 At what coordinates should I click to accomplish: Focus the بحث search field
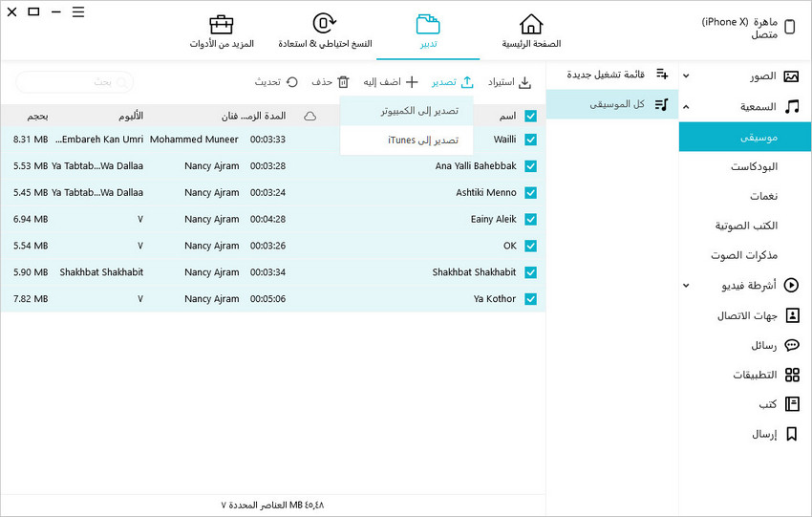tap(75, 82)
